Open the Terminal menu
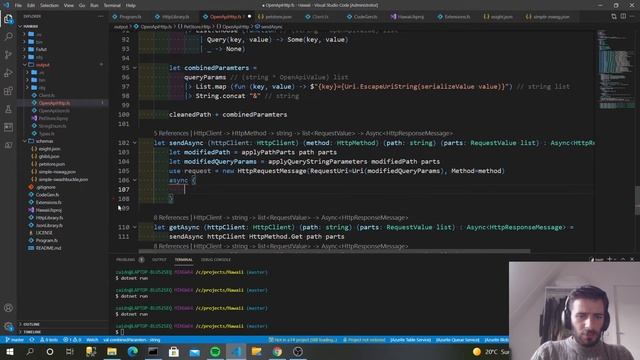Image resolution: width=640 pixels, height=360 pixels. click(112, 5)
